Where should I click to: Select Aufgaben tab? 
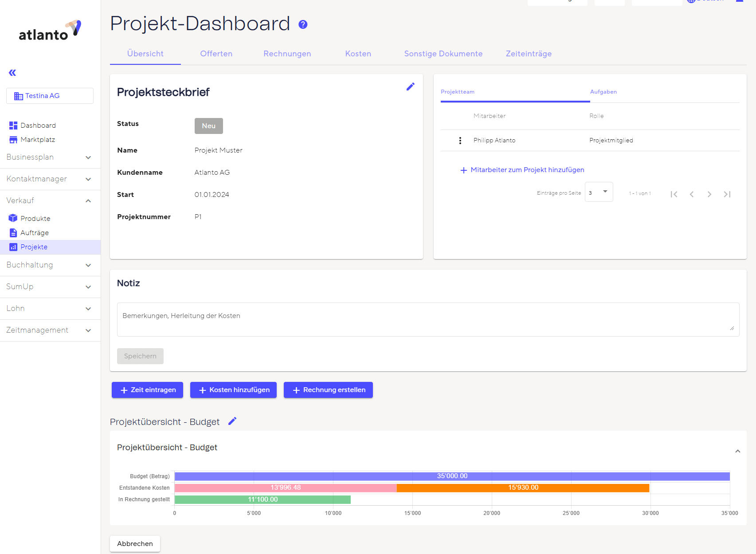pyautogui.click(x=665, y=92)
